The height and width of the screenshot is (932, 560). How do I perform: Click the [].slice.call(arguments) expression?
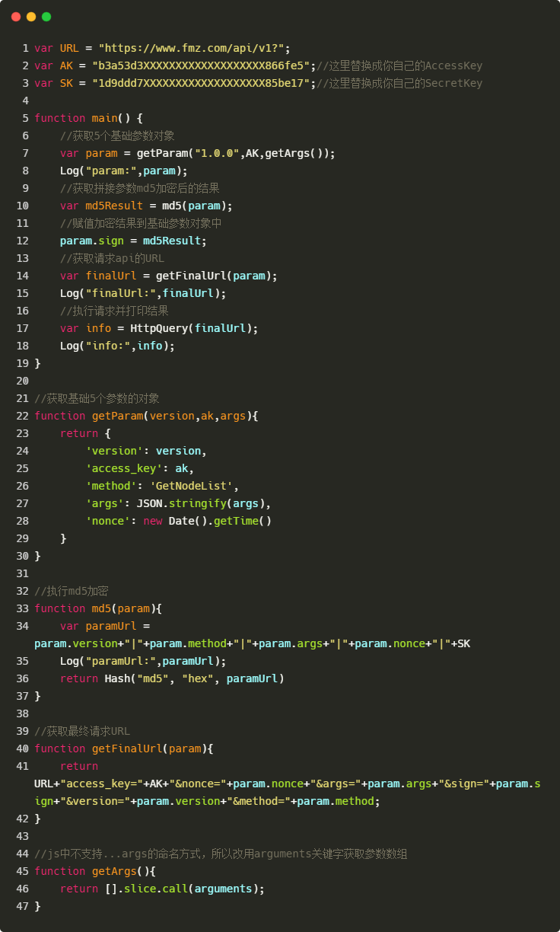(182, 889)
